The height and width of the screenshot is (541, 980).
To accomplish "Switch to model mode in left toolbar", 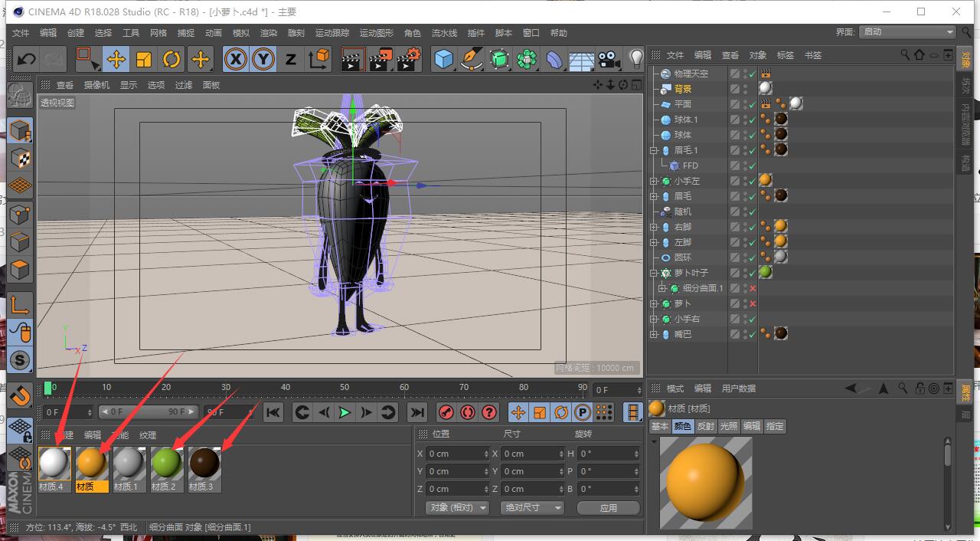I will pyautogui.click(x=20, y=131).
